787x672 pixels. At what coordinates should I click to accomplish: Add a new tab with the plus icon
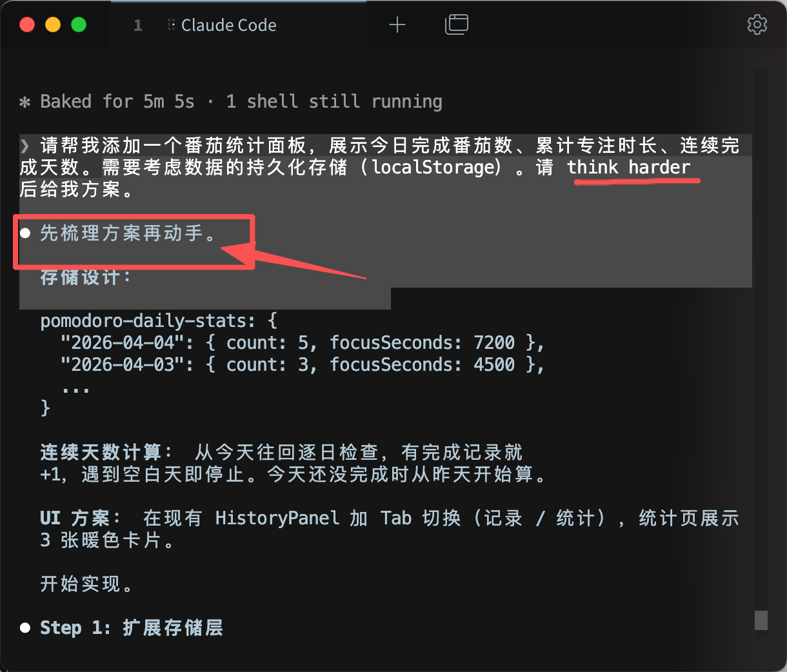(x=397, y=25)
